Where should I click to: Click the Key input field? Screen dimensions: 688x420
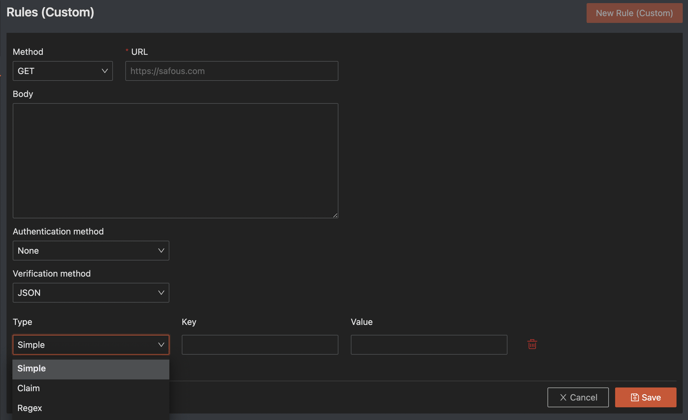pyautogui.click(x=260, y=345)
